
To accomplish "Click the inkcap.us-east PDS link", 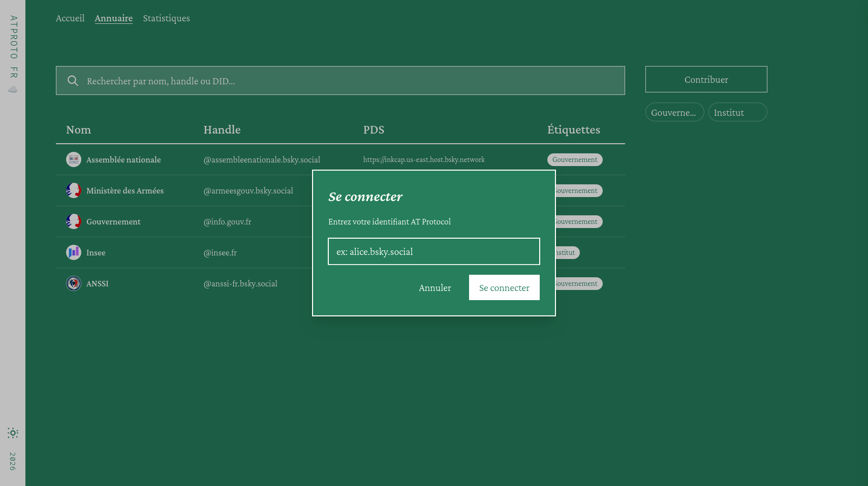I will (x=424, y=159).
